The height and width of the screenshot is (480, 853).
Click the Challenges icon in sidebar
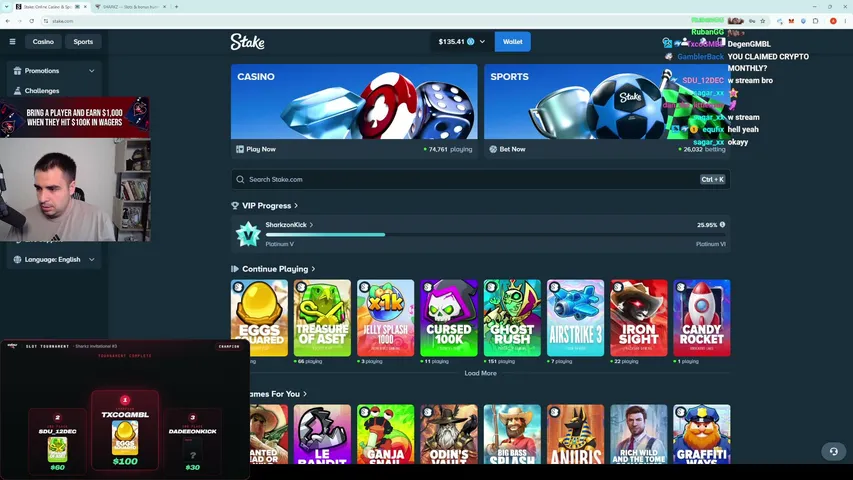click(x=17, y=91)
